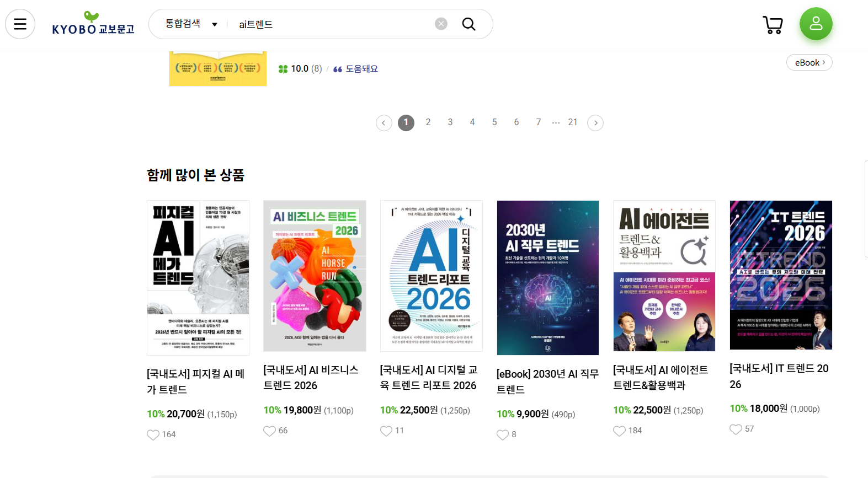
Task: Click title AI 디지털 교육 트렌드 리포트 2026
Action: pos(429,378)
